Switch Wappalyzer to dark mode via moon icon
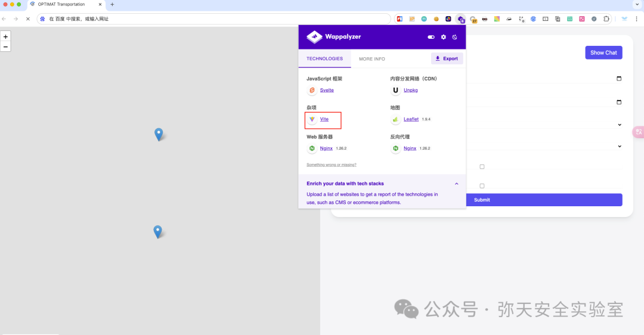Image resolution: width=644 pixels, height=335 pixels. (454, 37)
